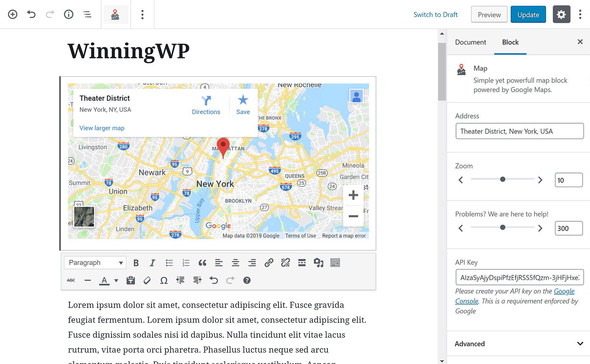Screen dimensions: 590x364
Task: Open Paragraph format dropdown
Action: 95,263
